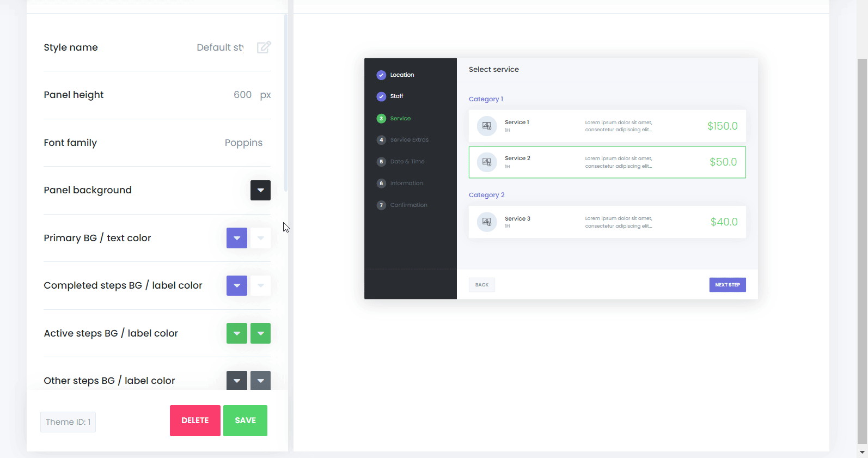Click the edit icon next to Style name
Image resolution: width=868 pixels, height=458 pixels.
(264, 47)
